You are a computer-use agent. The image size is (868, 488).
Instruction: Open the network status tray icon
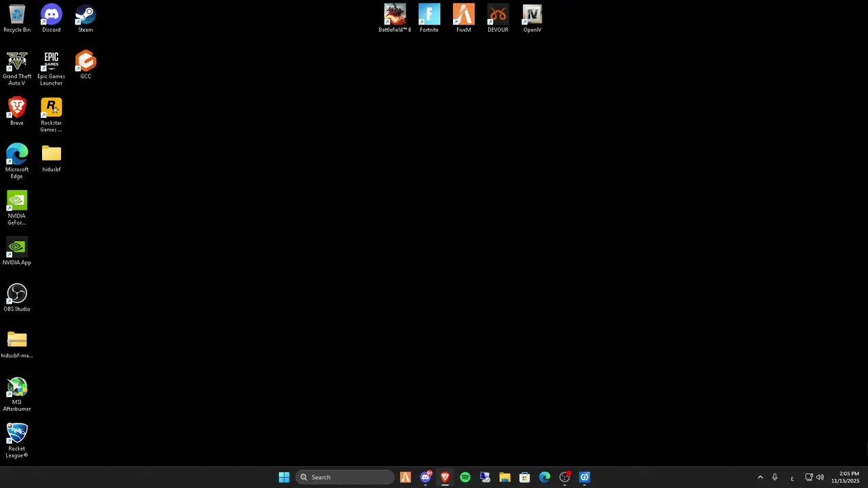pyautogui.click(x=809, y=477)
